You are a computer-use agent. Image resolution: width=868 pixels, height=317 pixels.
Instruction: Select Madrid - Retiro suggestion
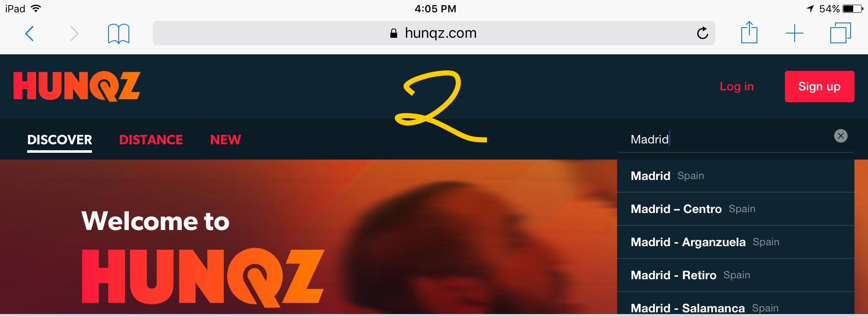(736, 275)
